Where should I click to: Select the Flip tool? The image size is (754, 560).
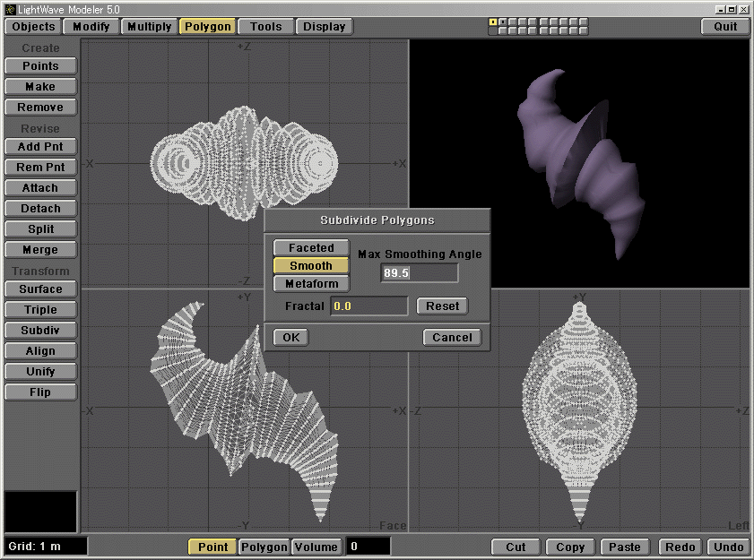(40, 392)
